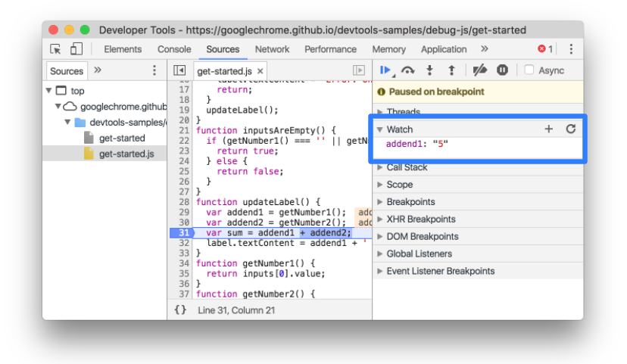Click the Line 31, Column 21 status text
This screenshot has height=364, width=627.
[x=236, y=310]
